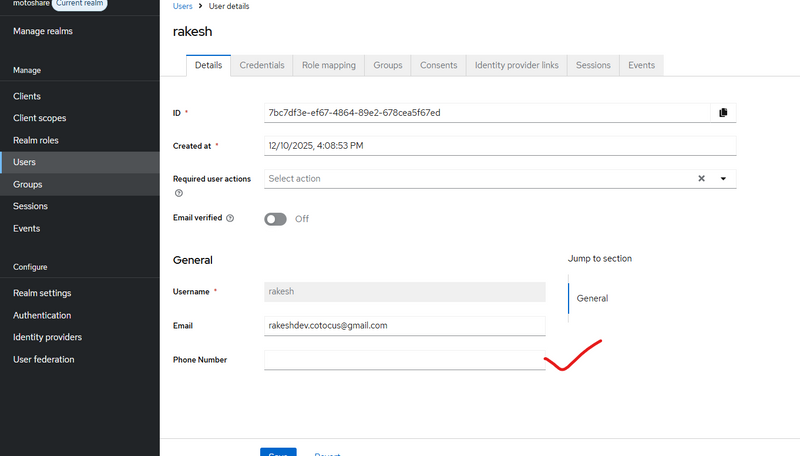The height and width of the screenshot is (456, 800).
Task: Click the Email verified help icon
Action: (230, 218)
